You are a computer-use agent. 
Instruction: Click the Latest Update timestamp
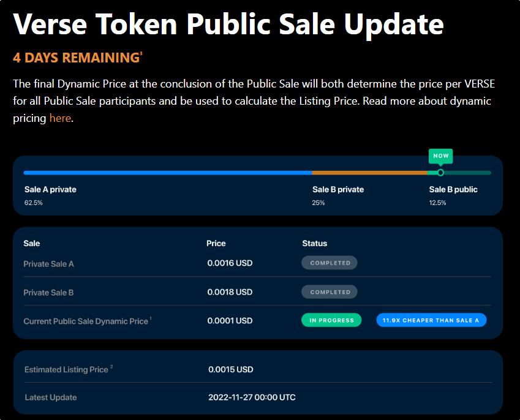(x=252, y=397)
